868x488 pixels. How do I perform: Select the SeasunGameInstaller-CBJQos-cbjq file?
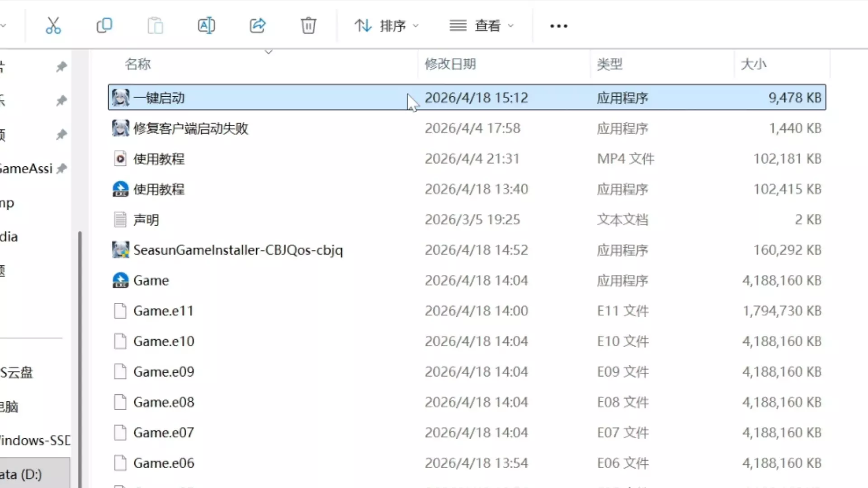[x=238, y=250]
